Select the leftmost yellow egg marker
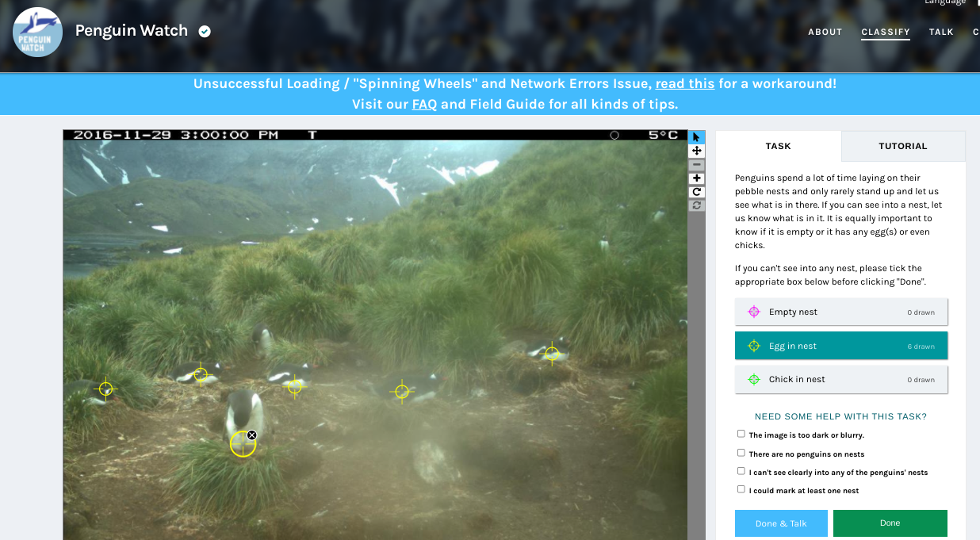Viewport: 980px width, 540px height. [105, 389]
